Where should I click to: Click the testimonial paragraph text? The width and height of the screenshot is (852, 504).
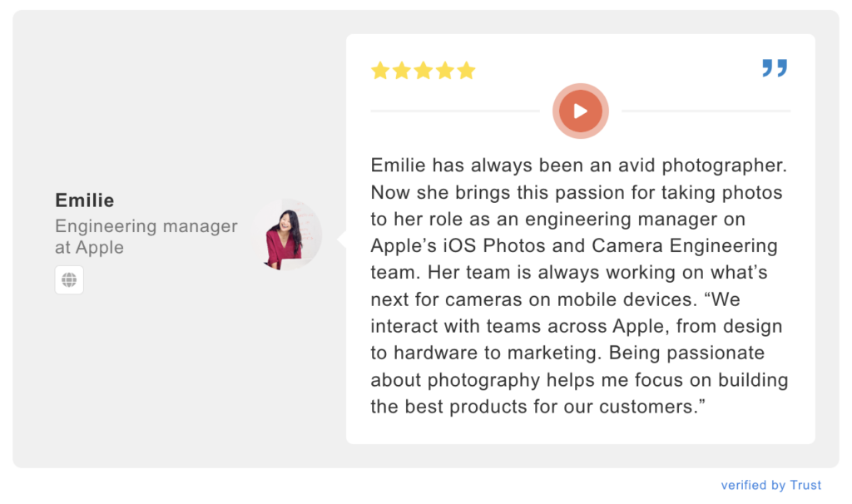click(x=580, y=285)
